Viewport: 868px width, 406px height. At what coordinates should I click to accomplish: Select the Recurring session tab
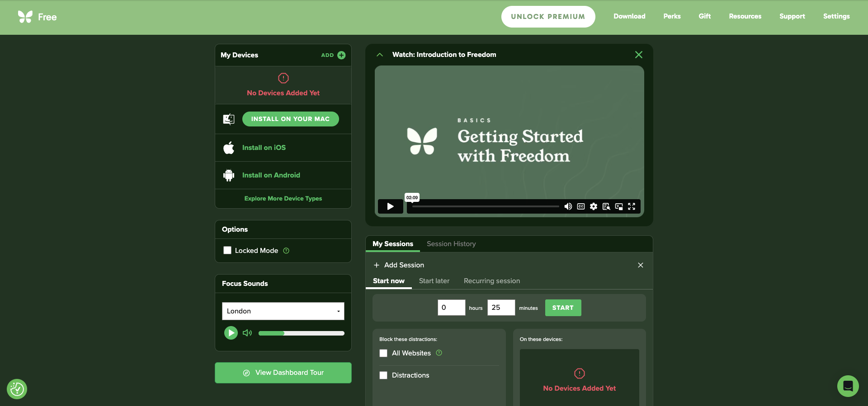[x=492, y=281]
